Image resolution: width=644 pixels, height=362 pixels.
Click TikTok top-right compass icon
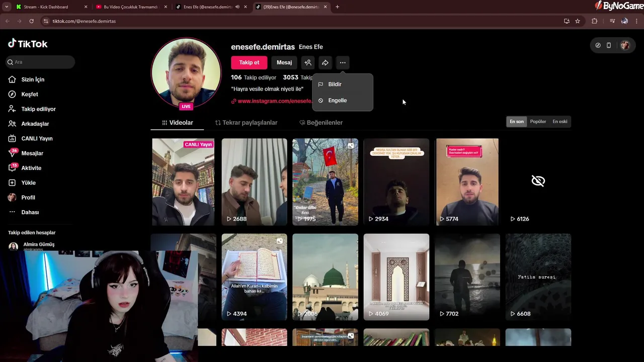598,45
